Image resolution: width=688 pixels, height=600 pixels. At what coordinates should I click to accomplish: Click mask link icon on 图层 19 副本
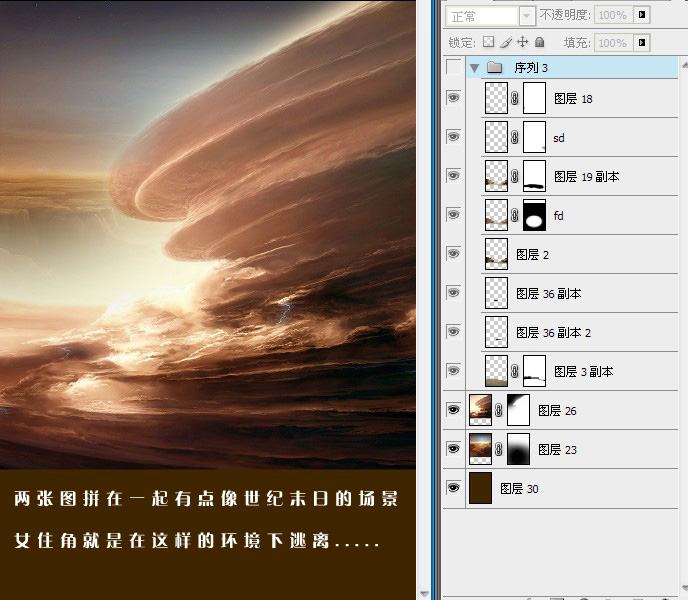[515, 176]
